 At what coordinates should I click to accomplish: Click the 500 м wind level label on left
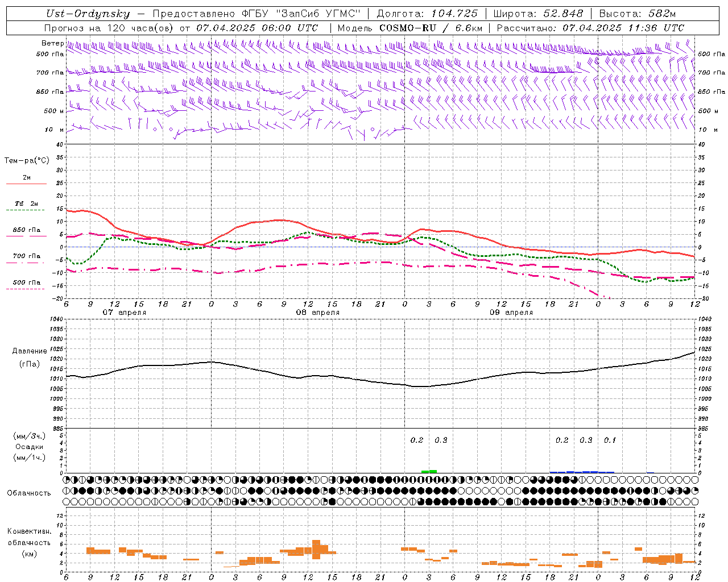tap(54, 111)
